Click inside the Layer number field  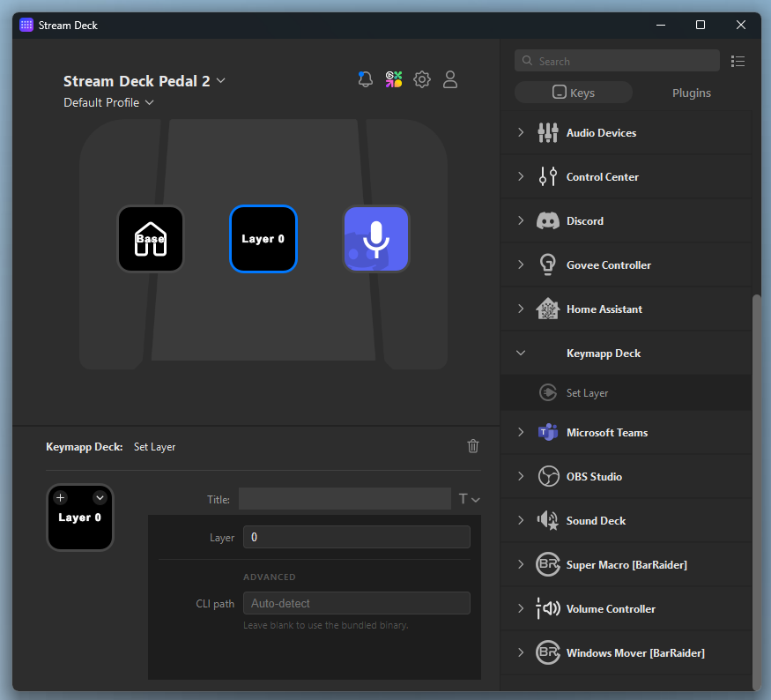[356, 537]
